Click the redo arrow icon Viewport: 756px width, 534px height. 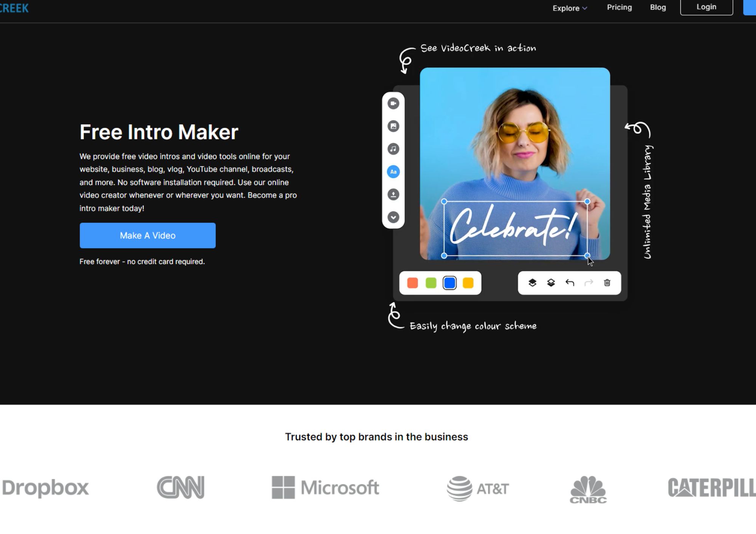589,282
